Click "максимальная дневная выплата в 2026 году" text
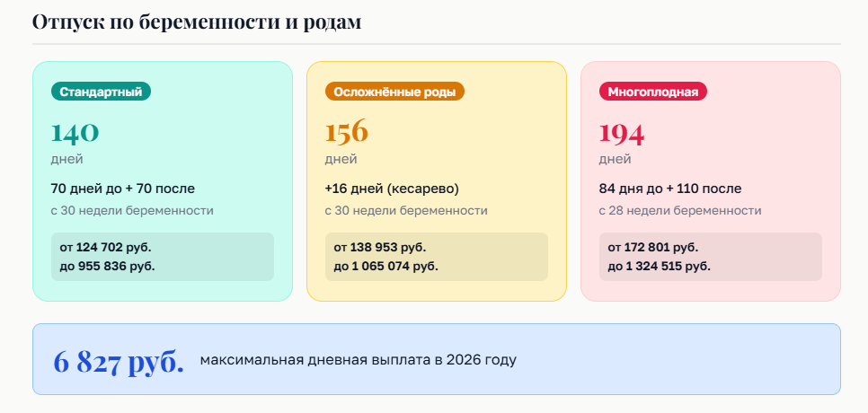 click(358, 360)
